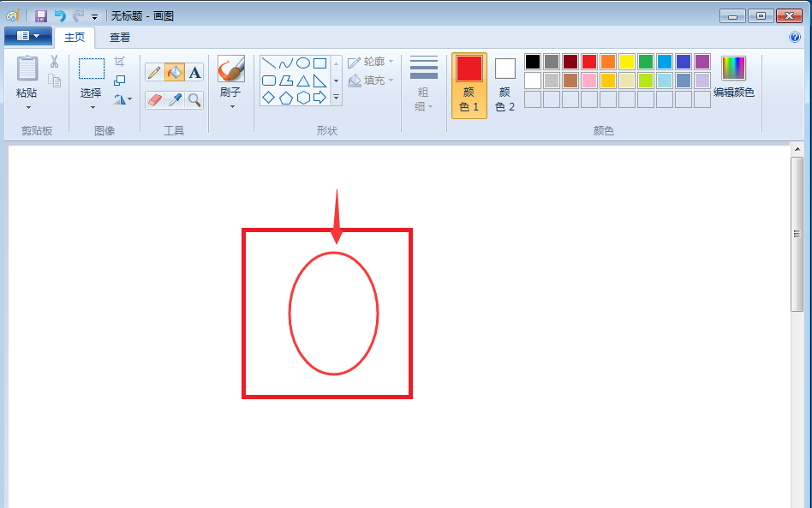Screen dimensions: 812x508
Task: Click the Copy icon
Action: pos(54,81)
